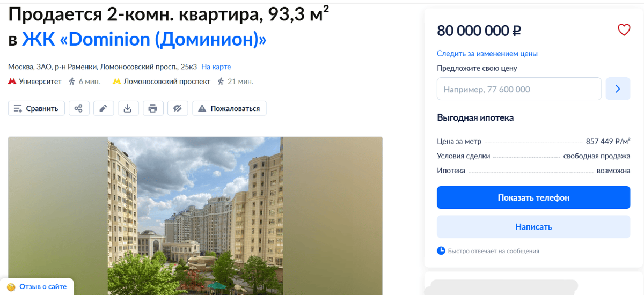The image size is (644, 295).
Task: Open ЖК «Dominion (Доминион)» link
Action: point(144,39)
